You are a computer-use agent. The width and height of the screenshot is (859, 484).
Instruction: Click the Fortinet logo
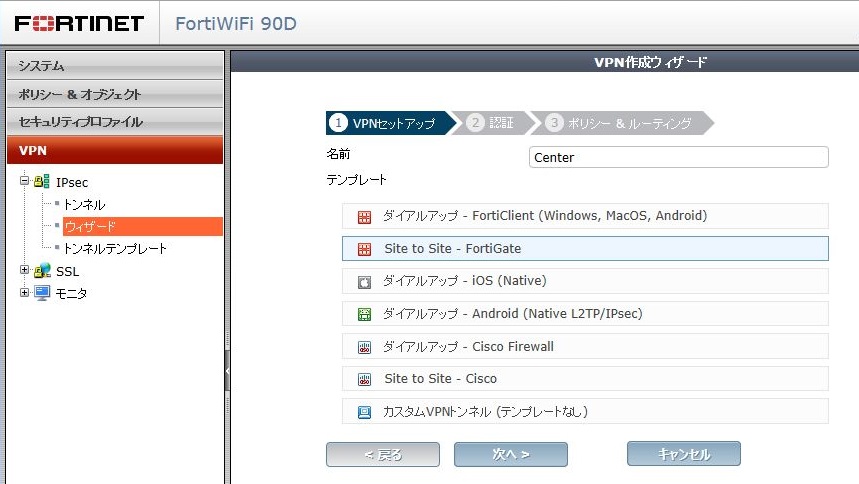79,23
